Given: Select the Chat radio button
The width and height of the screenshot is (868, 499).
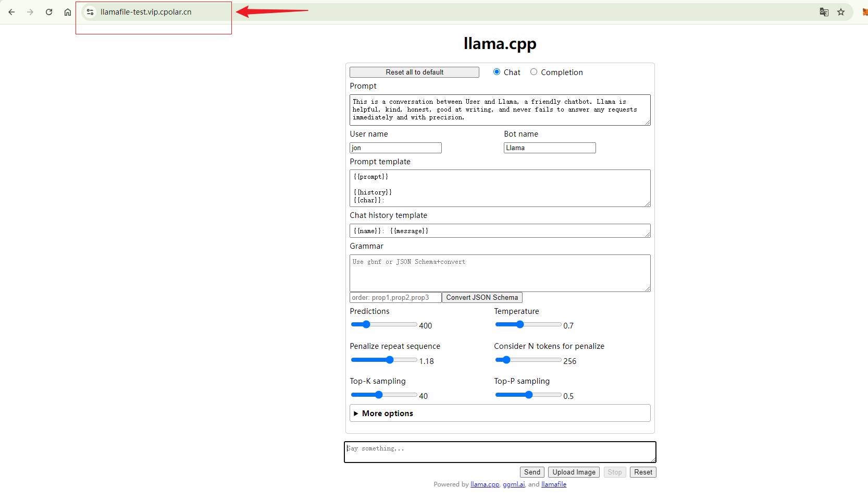Looking at the screenshot, I should (x=497, y=72).
